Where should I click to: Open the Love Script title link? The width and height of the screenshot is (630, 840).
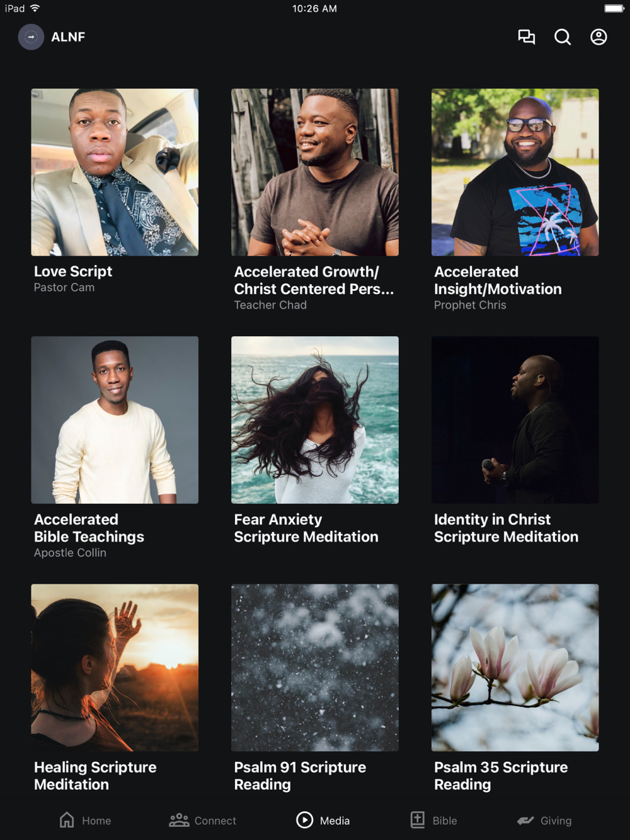(x=73, y=271)
